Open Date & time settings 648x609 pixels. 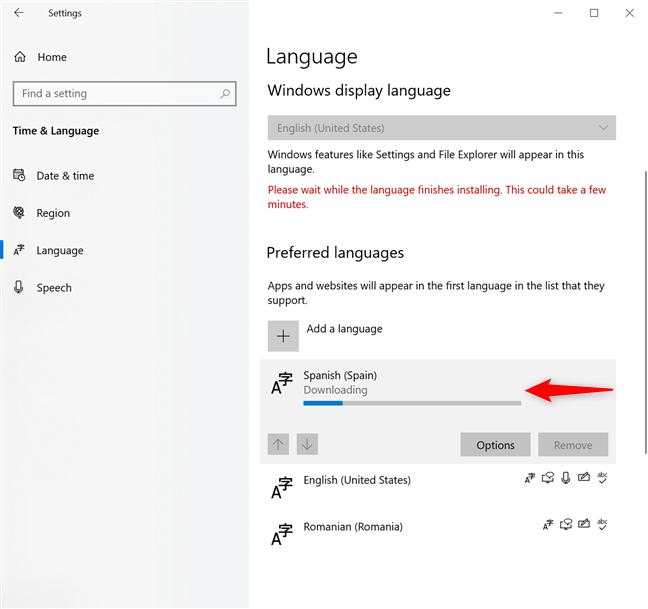pos(65,176)
